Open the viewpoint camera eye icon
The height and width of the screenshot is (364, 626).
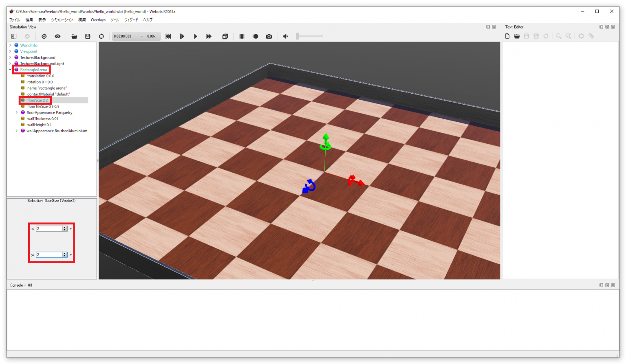point(57,36)
